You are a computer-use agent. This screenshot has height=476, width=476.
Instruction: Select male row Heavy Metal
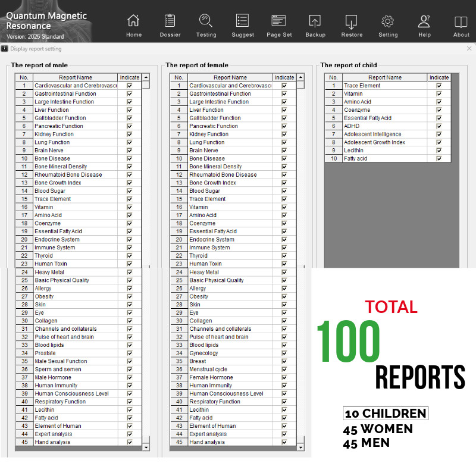pyautogui.click(x=79, y=273)
